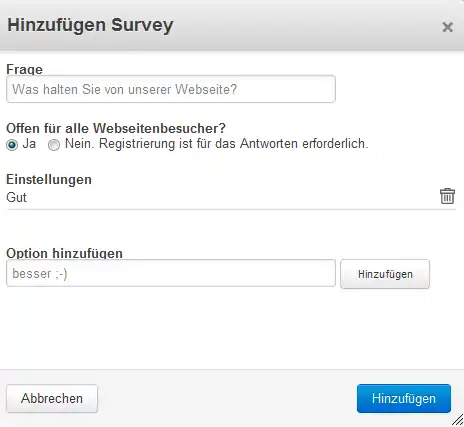The height and width of the screenshot is (427, 464).
Task: Click the Abbrechen button
Action: pyautogui.click(x=52, y=399)
